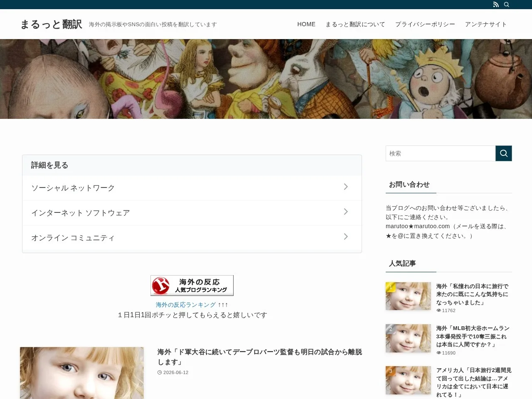Open アメリカ人「日本旅行2週間 article
Image resolution: width=532 pixels, height=399 pixels.
pos(474,382)
